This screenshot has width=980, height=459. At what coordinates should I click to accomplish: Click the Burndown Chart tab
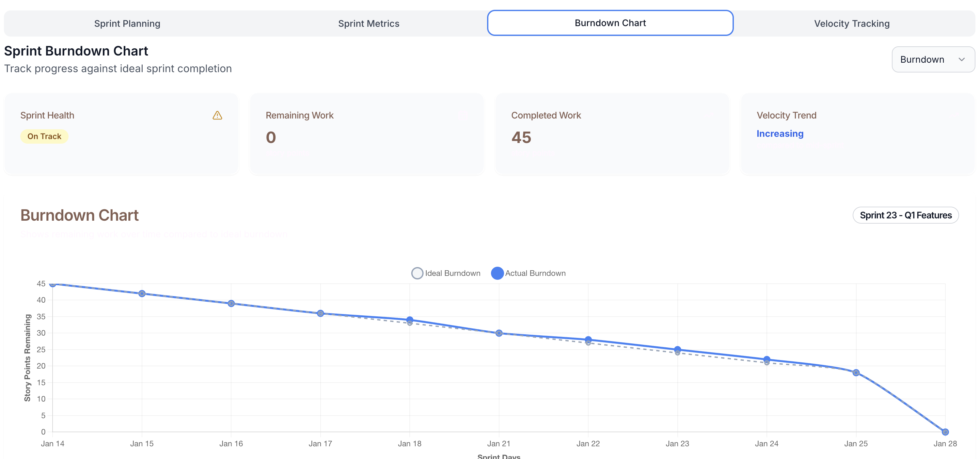[x=610, y=23]
